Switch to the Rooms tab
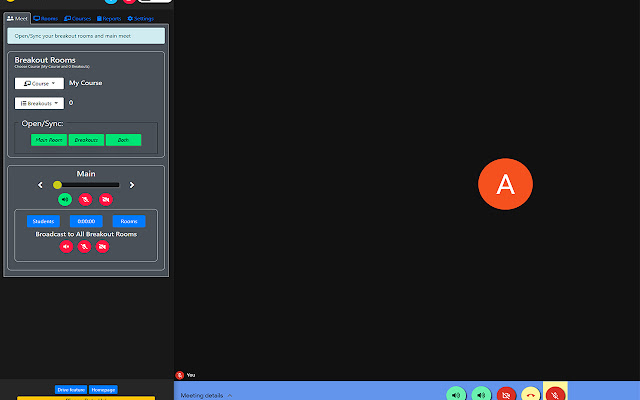640x400 pixels. pos(46,19)
